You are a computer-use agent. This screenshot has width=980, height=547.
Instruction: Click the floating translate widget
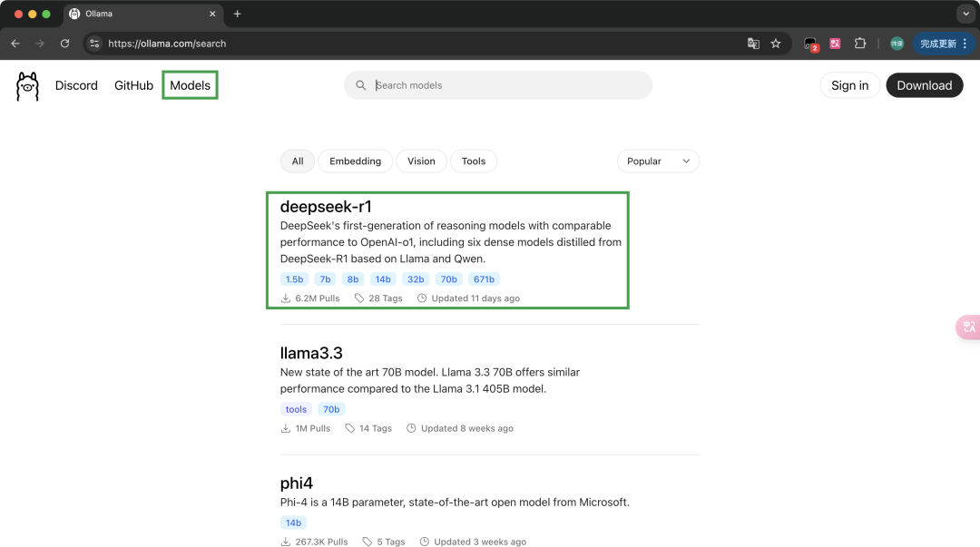968,327
